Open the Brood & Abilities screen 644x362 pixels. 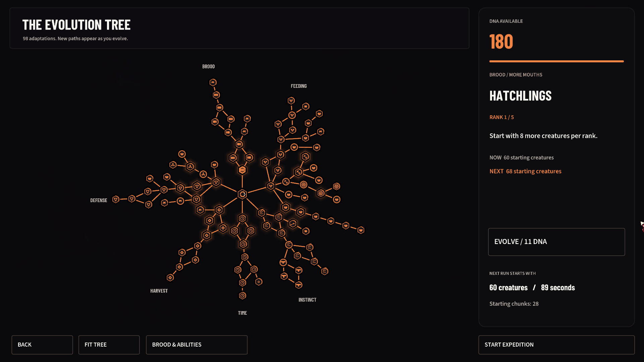coord(197,345)
